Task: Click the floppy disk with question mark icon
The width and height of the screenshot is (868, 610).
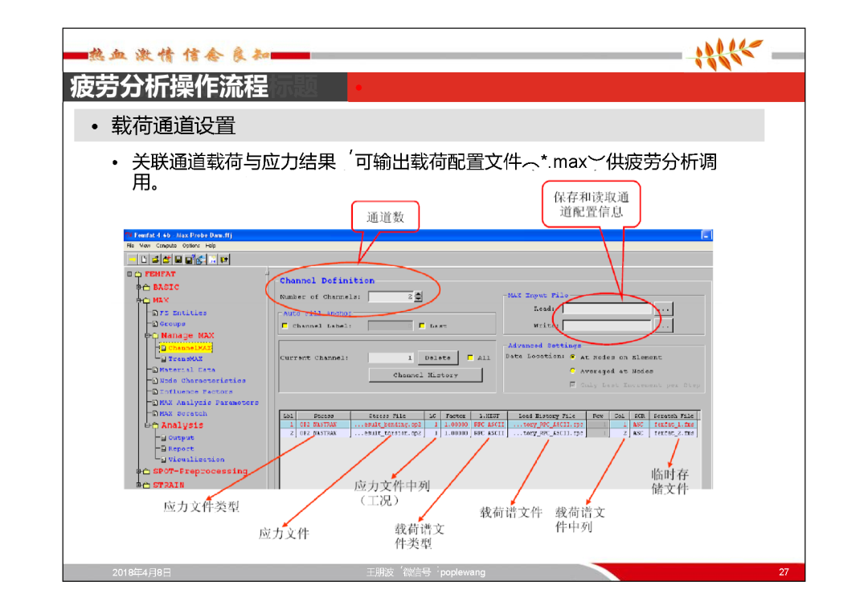Action: tap(190, 260)
